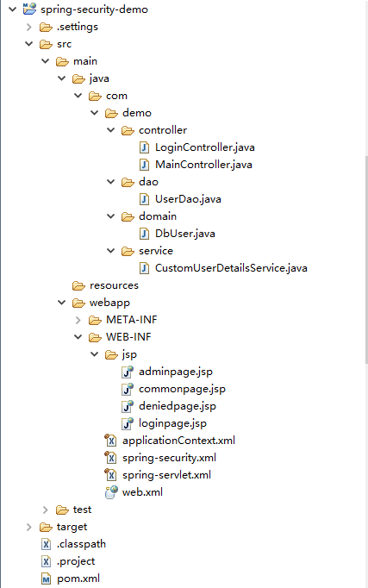Select the spring-servlet.xml label

[166, 475]
